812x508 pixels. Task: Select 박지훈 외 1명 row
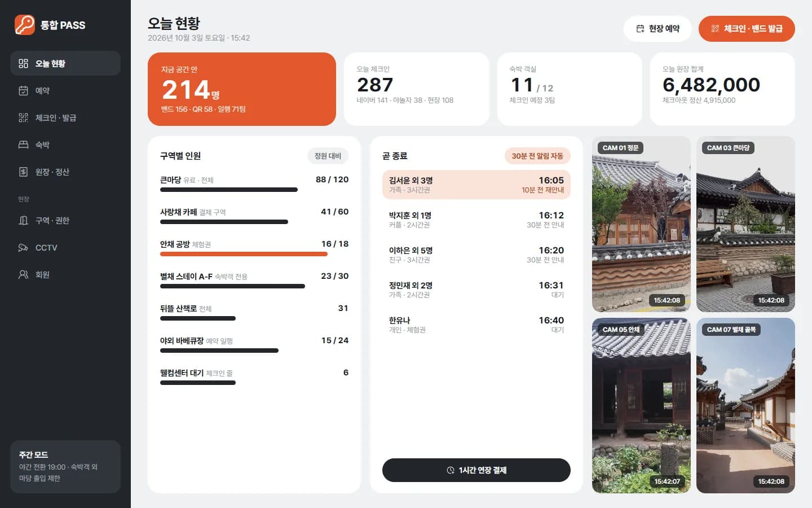476,220
